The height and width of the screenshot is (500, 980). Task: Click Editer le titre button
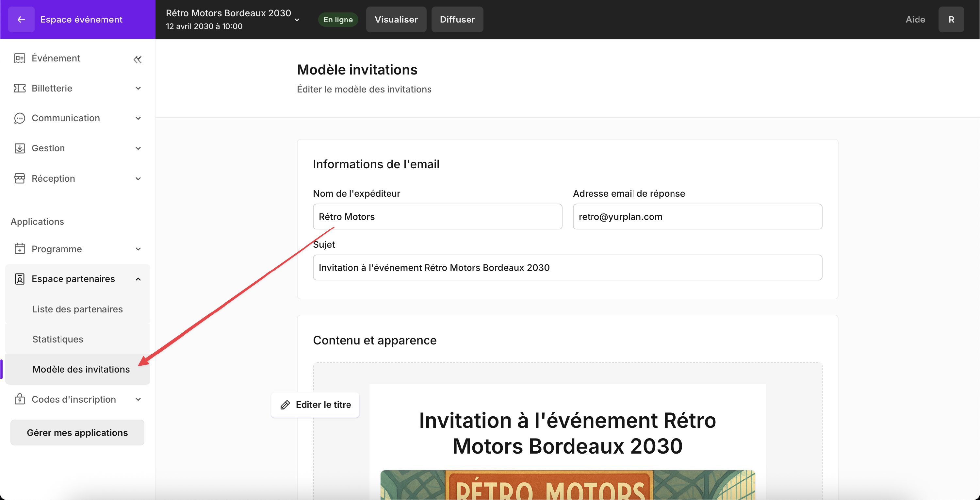tap(315, 405)
